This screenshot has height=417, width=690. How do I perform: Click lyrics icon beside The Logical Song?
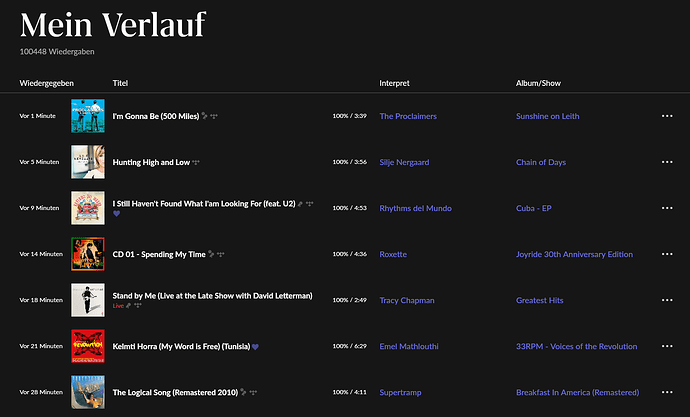(243, 392)
